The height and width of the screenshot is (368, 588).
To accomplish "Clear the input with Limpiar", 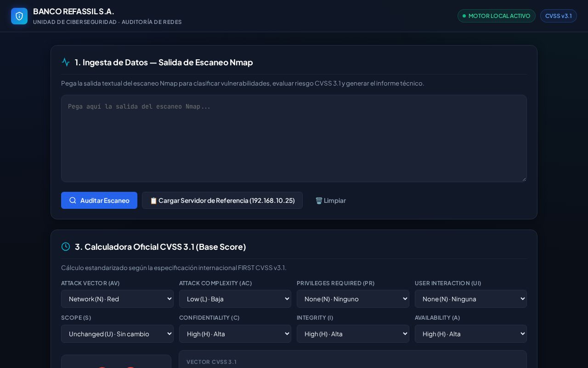I will [x=330, y=200].
